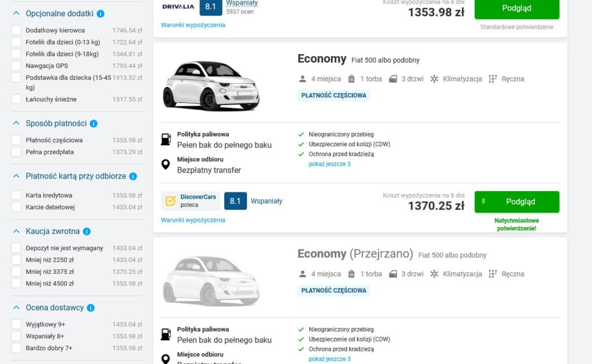
Task: Click the luggage bag icon in first Economy card
Action: pos(351,79)
